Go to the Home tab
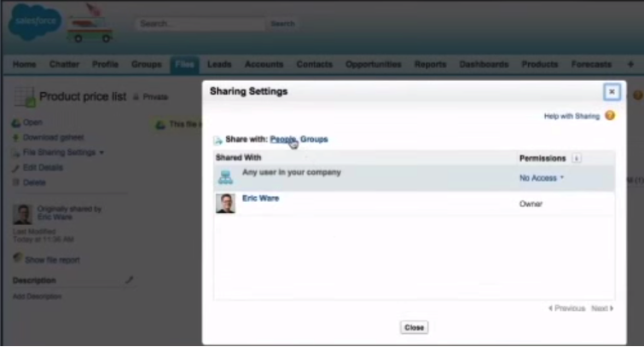 [x=24, y=65]
